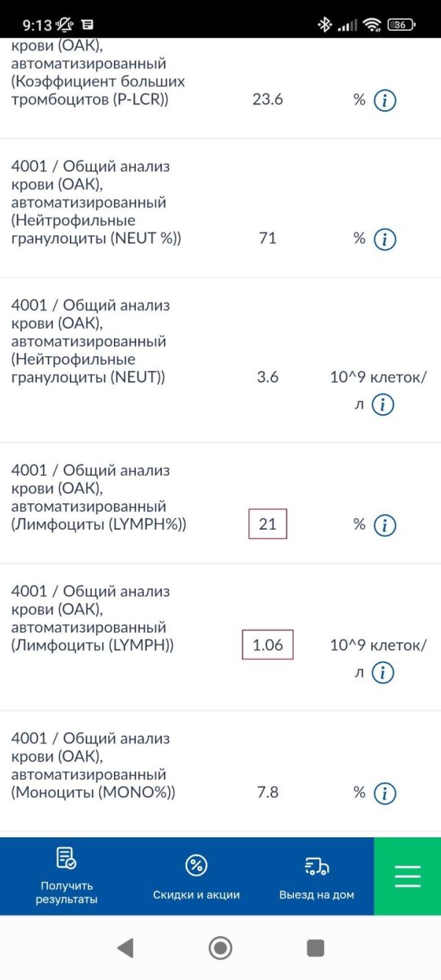441x980 pixels.
Task: Show info for MONO% result
Action: point(384,793)
